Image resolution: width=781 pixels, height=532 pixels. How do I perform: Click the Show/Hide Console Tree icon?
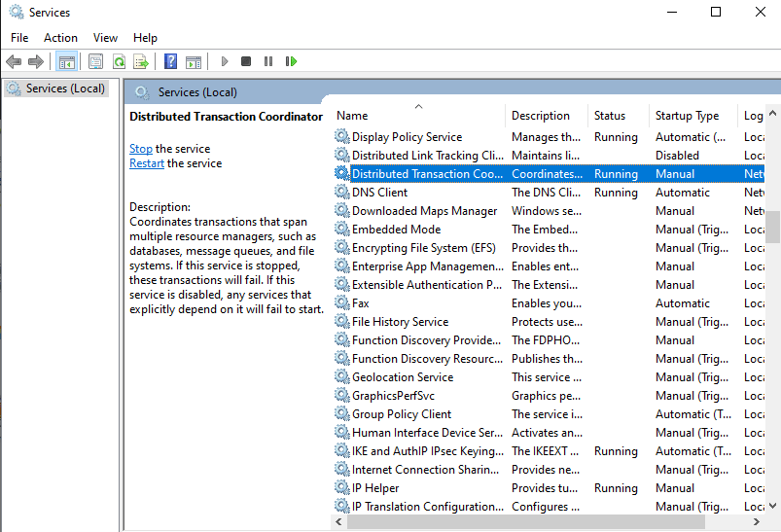tap(66, 61)
